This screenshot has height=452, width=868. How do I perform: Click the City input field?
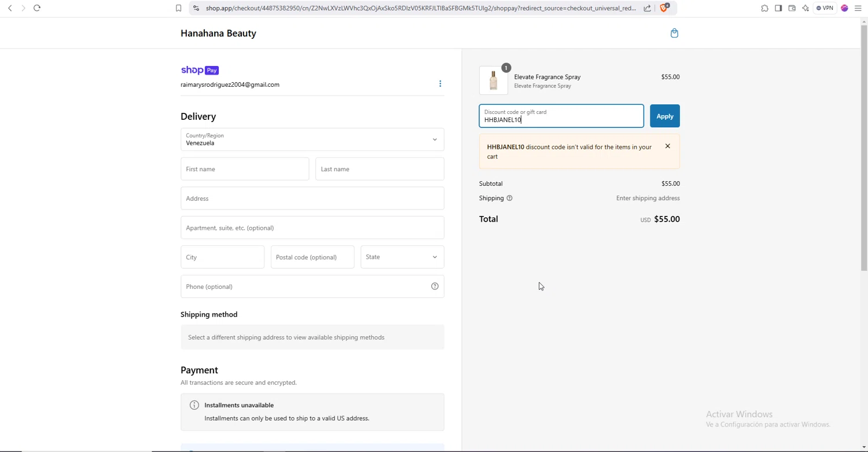[222, 257]
